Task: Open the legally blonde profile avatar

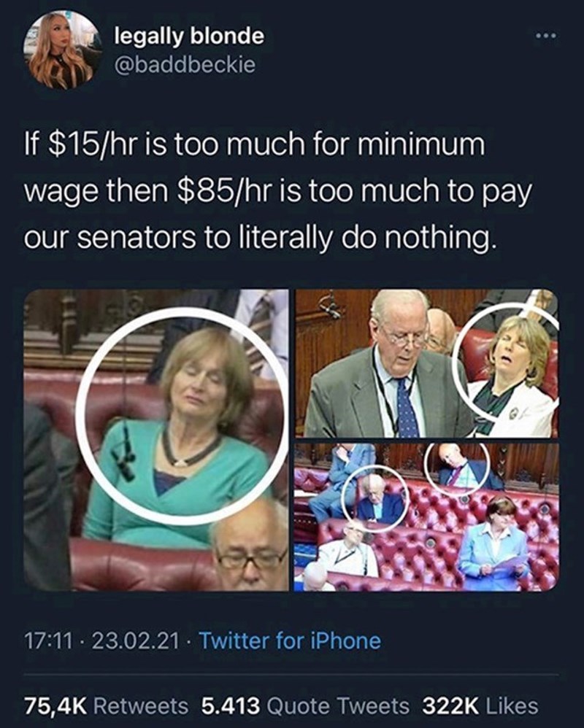Action: coord(62,50)
